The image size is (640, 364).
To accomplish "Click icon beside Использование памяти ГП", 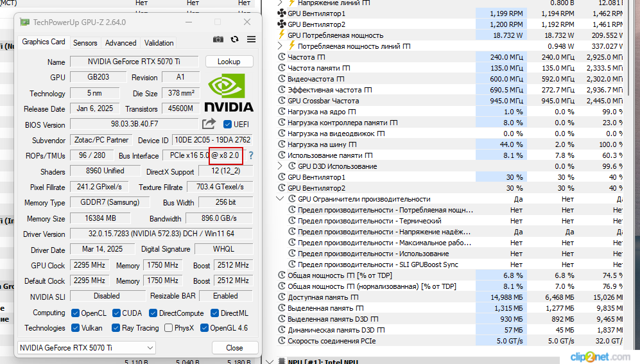I will pos(282,155).
